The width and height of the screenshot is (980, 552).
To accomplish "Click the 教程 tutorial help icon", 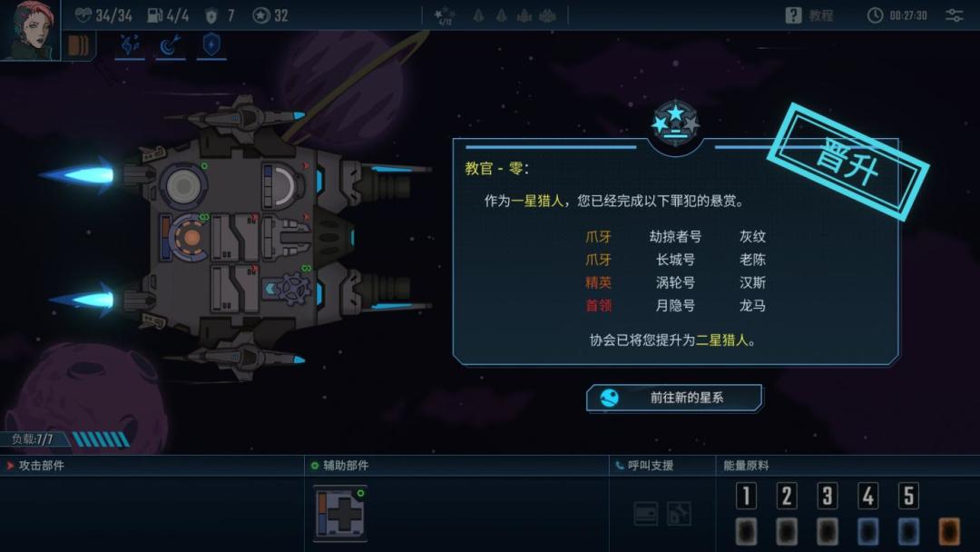I will [x=793, y=15].
